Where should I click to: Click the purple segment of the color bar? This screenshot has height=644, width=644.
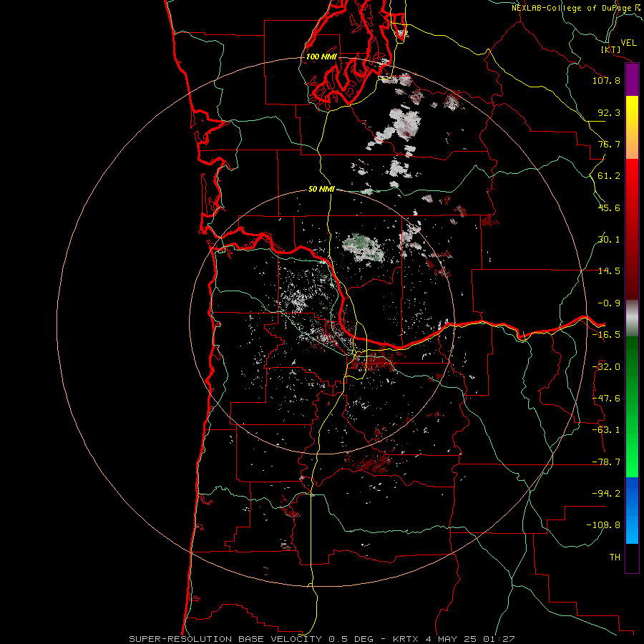point(632,80)
